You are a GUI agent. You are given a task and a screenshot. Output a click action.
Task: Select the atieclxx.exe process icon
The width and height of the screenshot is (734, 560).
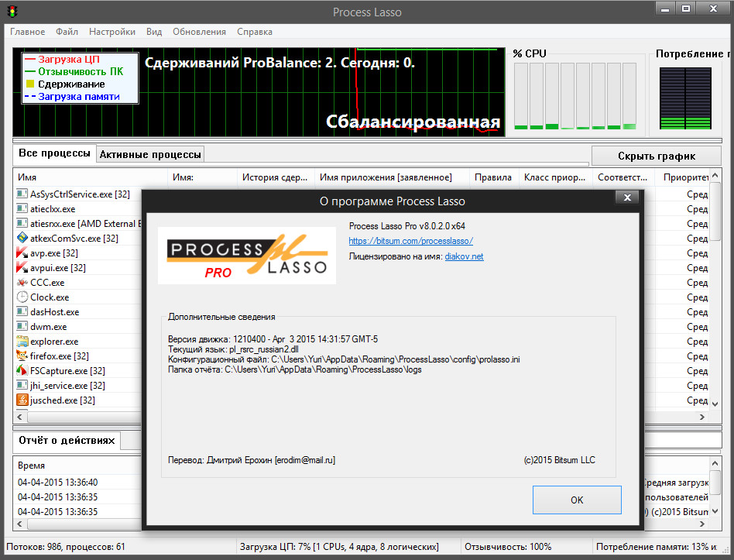click(22, 208)
